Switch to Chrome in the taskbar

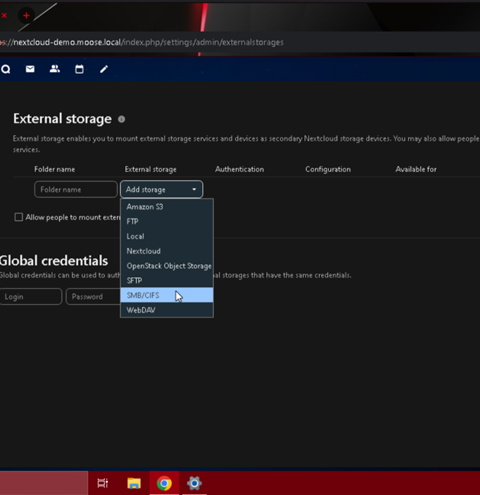(164, 483)
